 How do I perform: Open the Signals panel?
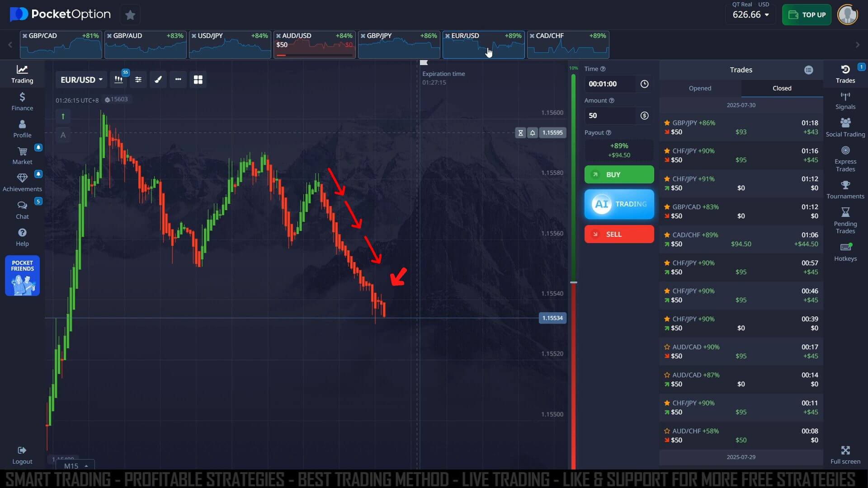[x=845, y=101]
